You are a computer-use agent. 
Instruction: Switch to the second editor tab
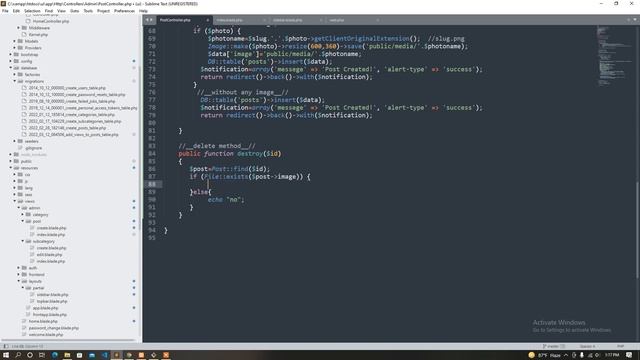229,20
